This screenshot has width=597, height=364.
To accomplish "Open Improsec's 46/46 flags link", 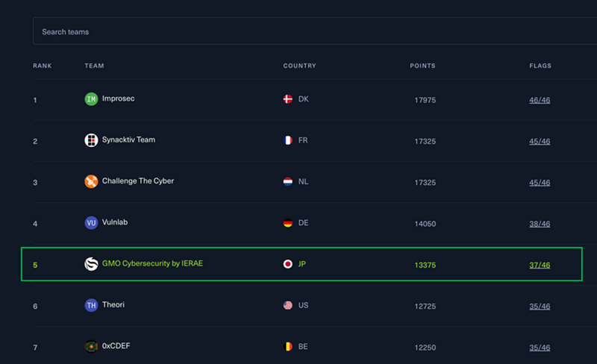I will coord(540,100).
